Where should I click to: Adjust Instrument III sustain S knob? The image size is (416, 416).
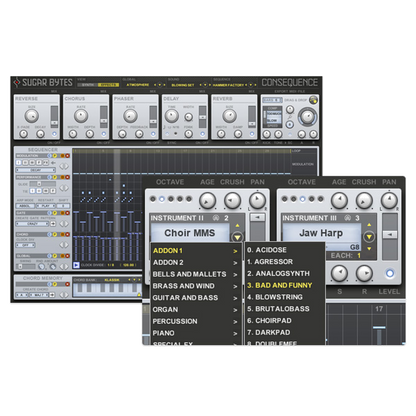click(x=339, y=273)
